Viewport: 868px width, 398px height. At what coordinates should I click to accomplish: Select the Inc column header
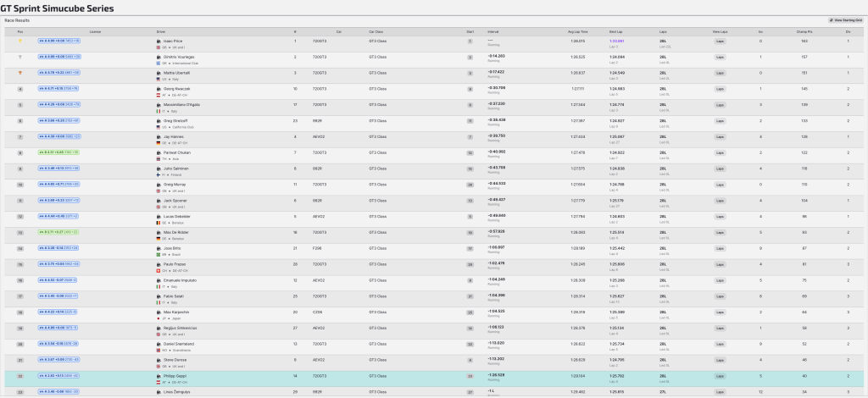point(760,31)
